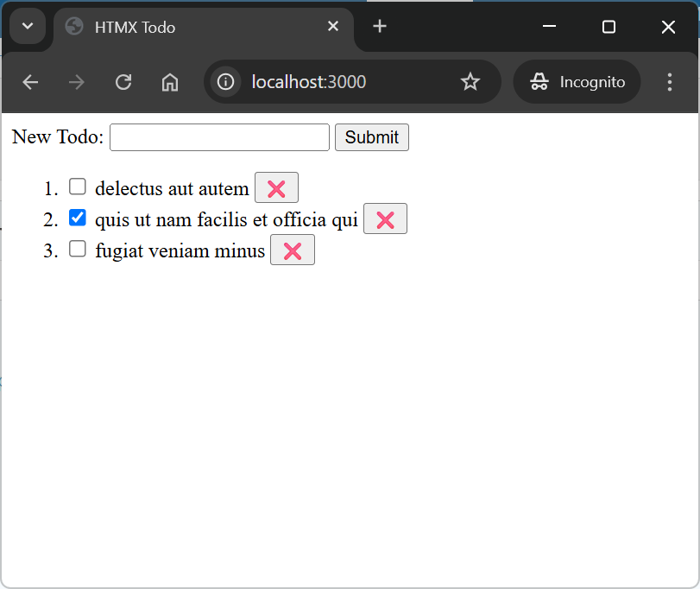Check the 'delectus aut autem' checkbox
Viewport: 700px width, 589px height.
point(77,187)
